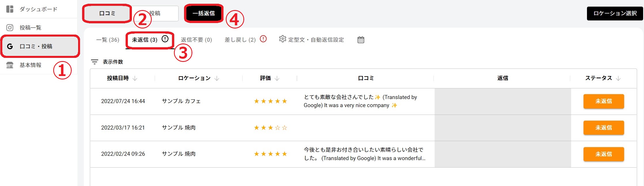Sort by ステータス column arrow
This screenshot has width=644, height=186.
(618, 78)
